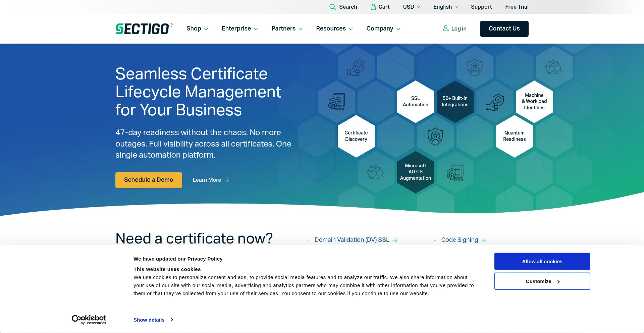Click the SSL Automation hexagon

point(415,102)
